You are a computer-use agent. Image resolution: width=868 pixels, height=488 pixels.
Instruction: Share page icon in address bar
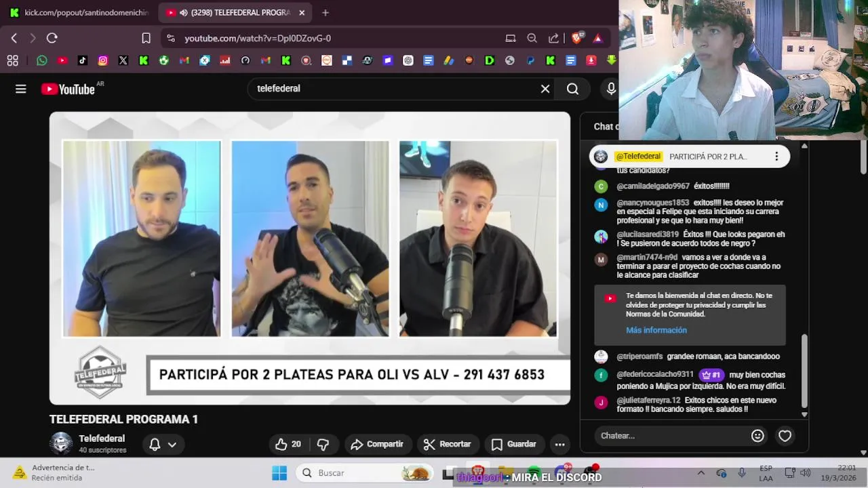(553, 39)
